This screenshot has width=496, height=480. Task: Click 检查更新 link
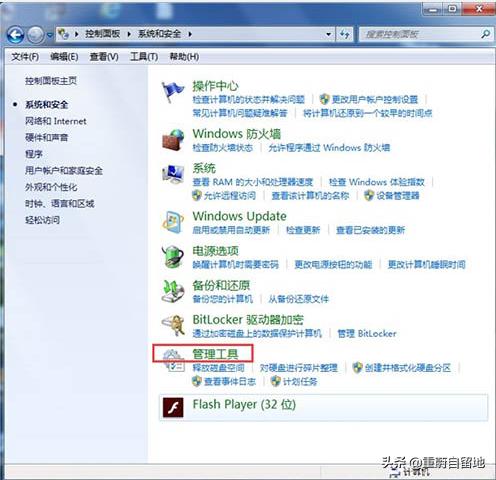tap(303, 230)
